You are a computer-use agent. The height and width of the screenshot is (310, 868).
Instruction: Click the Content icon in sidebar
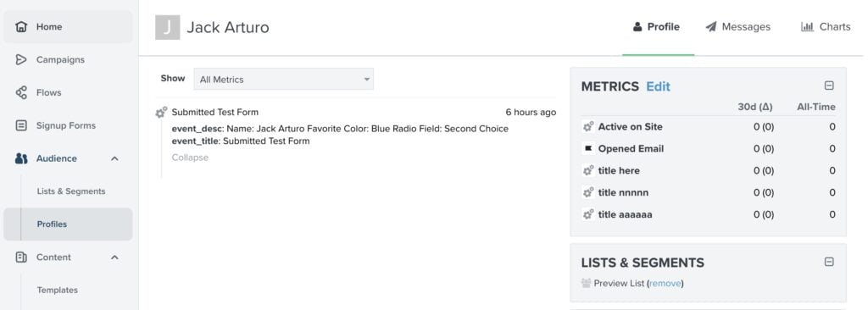(x=21, y=257)
